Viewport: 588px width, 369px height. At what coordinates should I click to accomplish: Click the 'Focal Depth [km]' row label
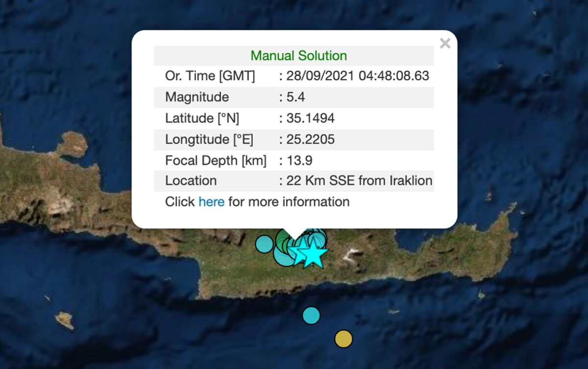(x=216, y=161)
